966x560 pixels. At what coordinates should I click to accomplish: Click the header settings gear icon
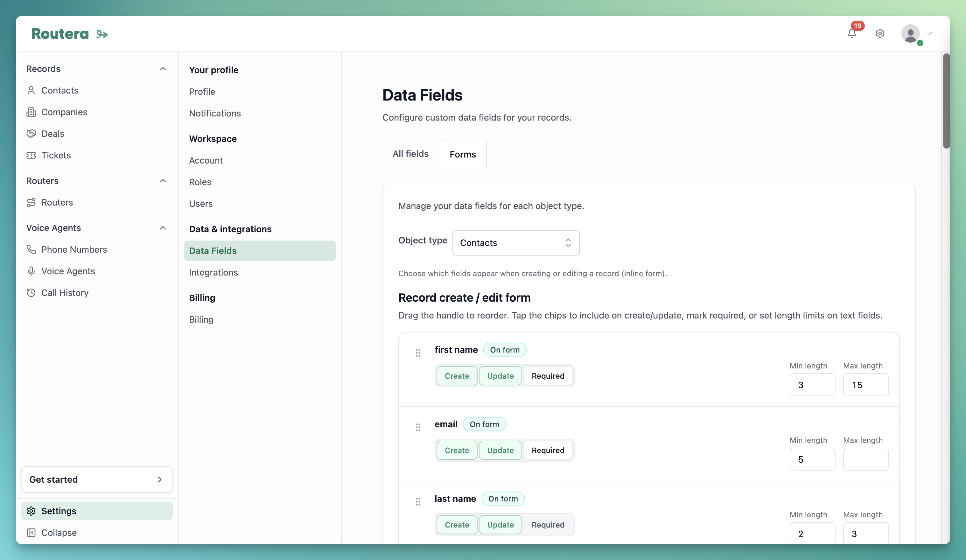[880, 33]
